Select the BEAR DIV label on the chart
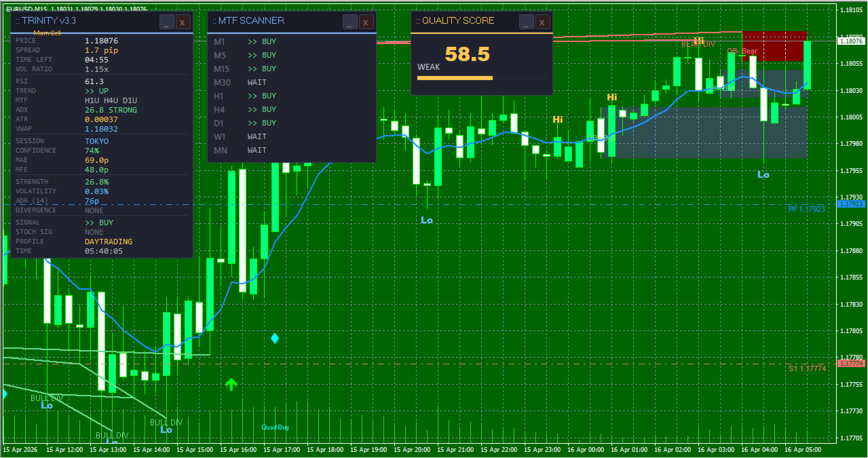The height and width of the screenshot is (458, 868). (x=698, y=44)
